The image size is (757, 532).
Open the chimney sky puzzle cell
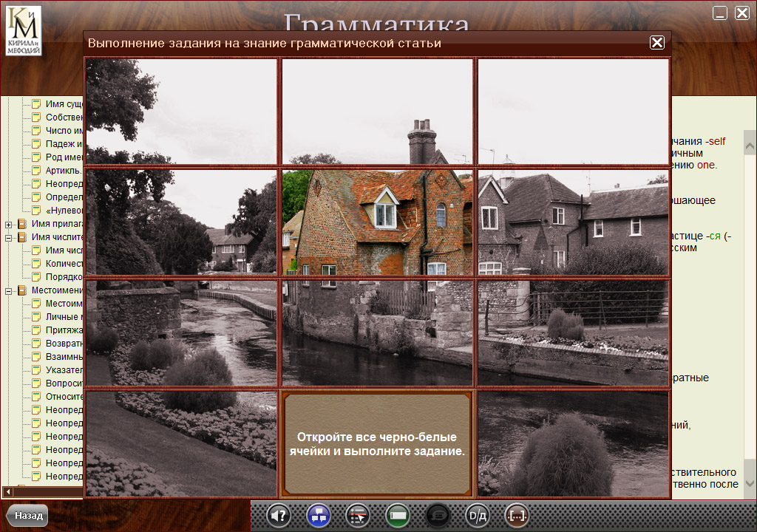click(x=378, y=112)
